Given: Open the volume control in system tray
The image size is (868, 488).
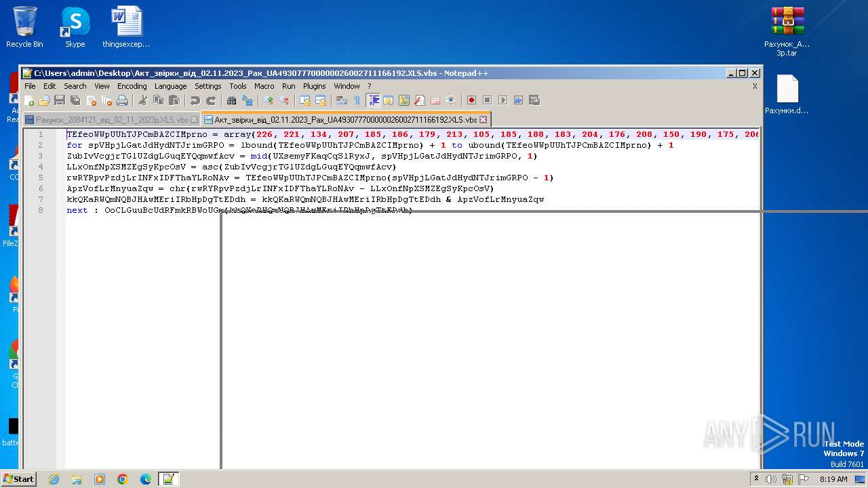Looking at the screenshot, I should (x=770, y=479).
